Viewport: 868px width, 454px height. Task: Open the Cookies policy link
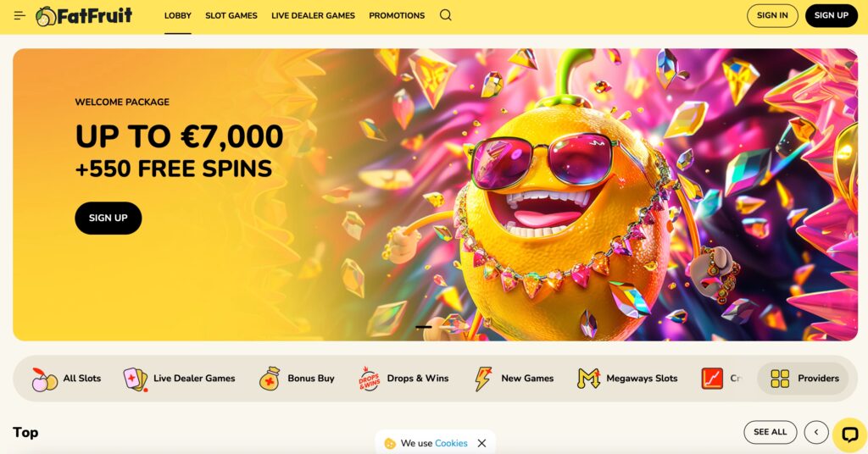(451, 444)
